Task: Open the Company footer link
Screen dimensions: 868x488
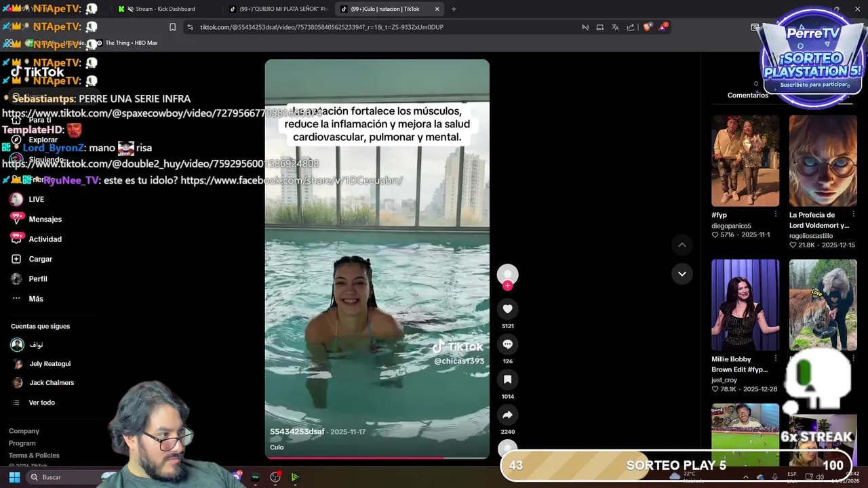Action: (x=24, y=431)
